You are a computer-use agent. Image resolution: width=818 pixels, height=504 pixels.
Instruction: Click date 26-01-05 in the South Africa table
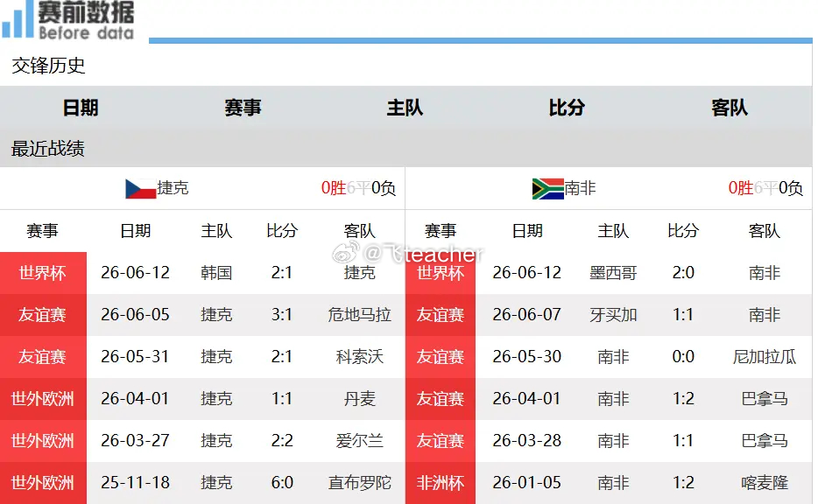[527, 483]
